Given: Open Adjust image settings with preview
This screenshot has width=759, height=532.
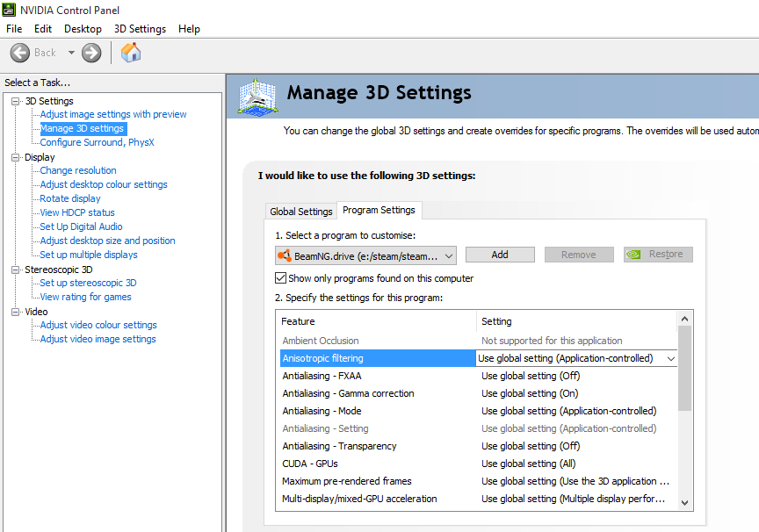Looking at the screenshot, I should 113,114.
